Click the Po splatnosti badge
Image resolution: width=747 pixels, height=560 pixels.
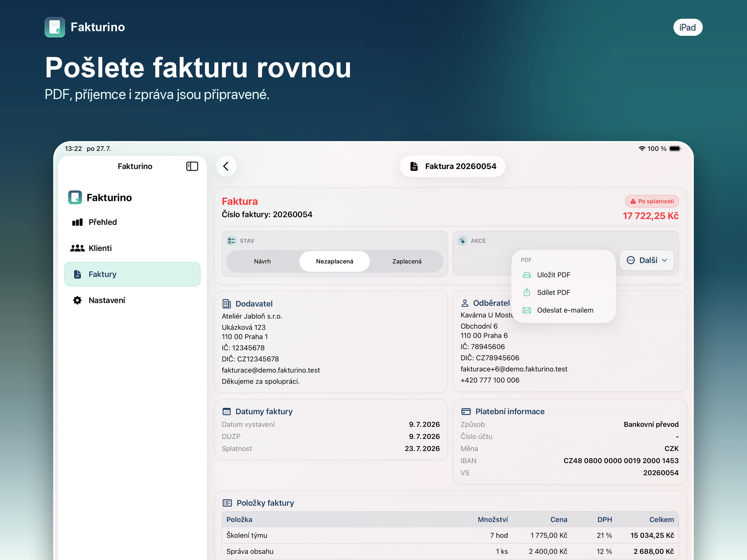[x=652, y=201]
